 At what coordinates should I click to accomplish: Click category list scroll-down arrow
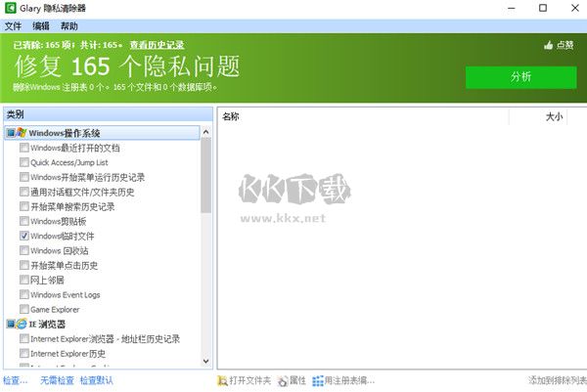(205, 361)
